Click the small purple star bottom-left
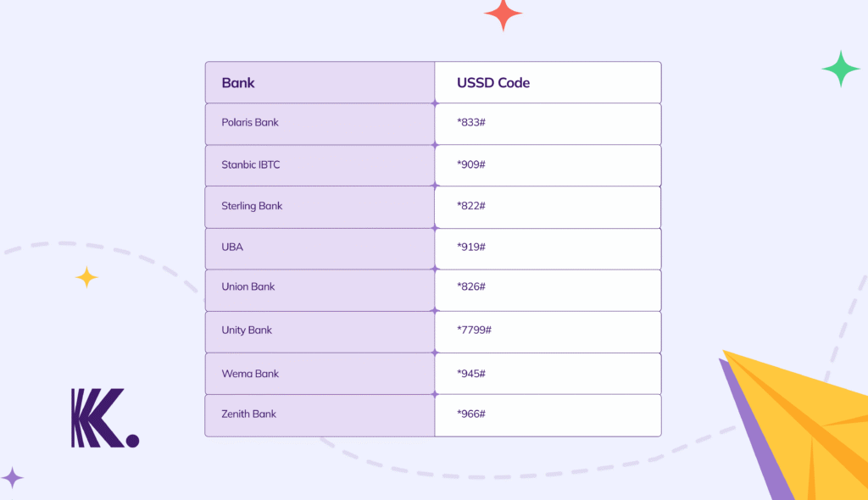This screenshot has height=500, width=868. tap(12, 478)
